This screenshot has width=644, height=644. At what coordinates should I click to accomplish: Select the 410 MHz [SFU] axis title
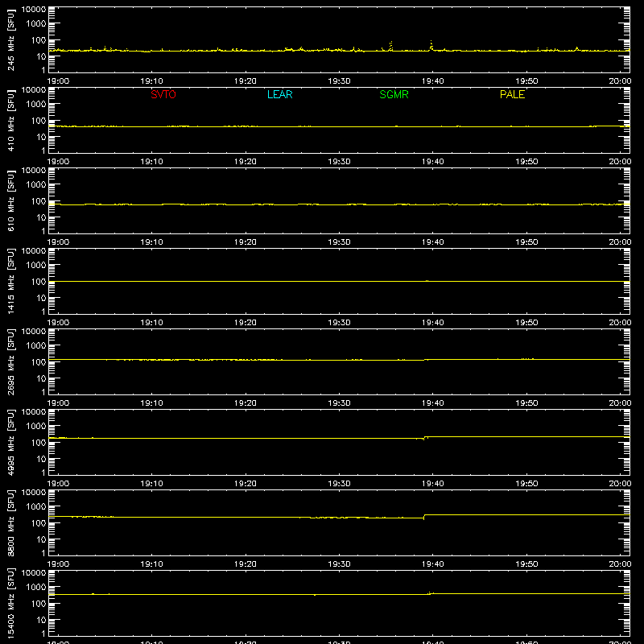11,120
